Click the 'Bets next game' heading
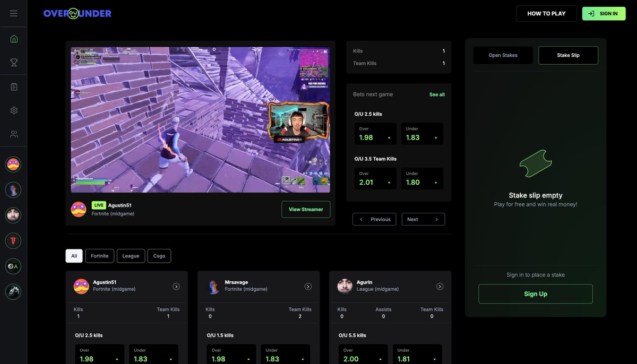The image size is (637, 364). point(373,94)
